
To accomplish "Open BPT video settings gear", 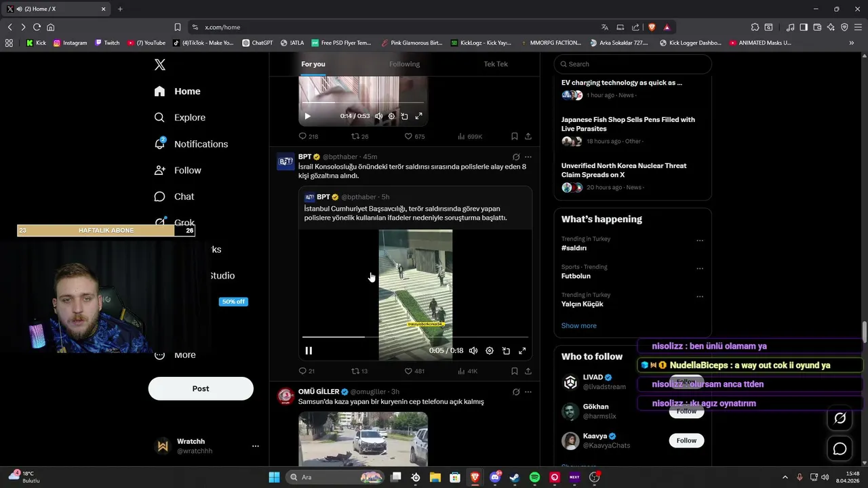I will pos(490,350).
